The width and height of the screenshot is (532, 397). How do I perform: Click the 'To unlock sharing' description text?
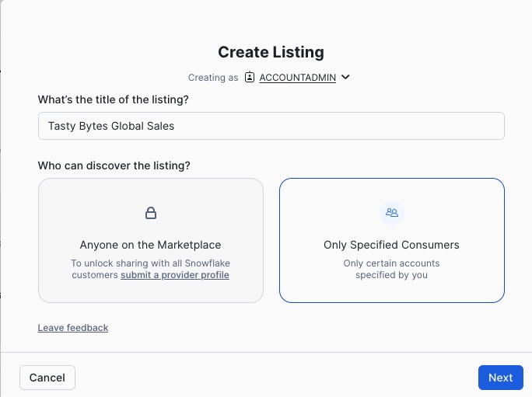click(150, 263)
